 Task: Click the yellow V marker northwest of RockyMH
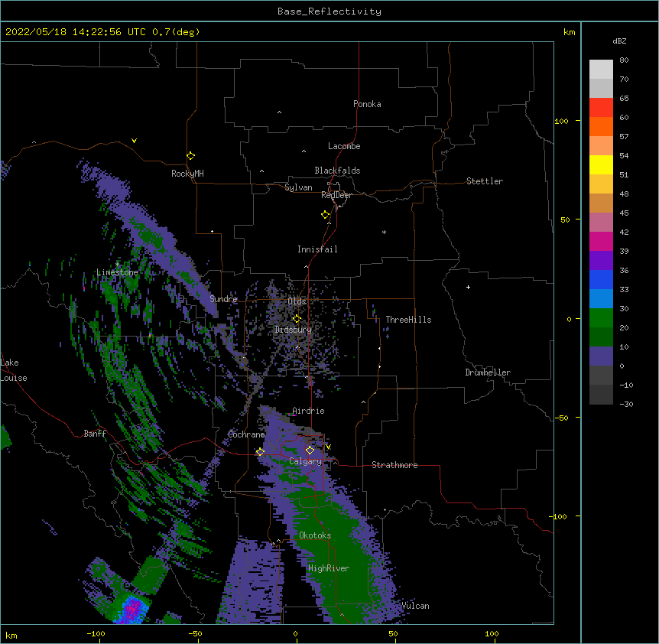pyautogui.click(x=134, y=141)
